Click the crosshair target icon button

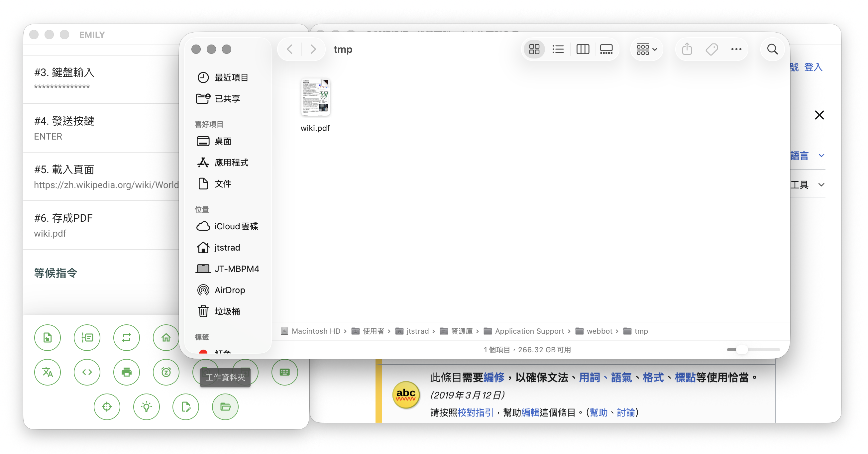pyautogui.click(x=107, y=407)
